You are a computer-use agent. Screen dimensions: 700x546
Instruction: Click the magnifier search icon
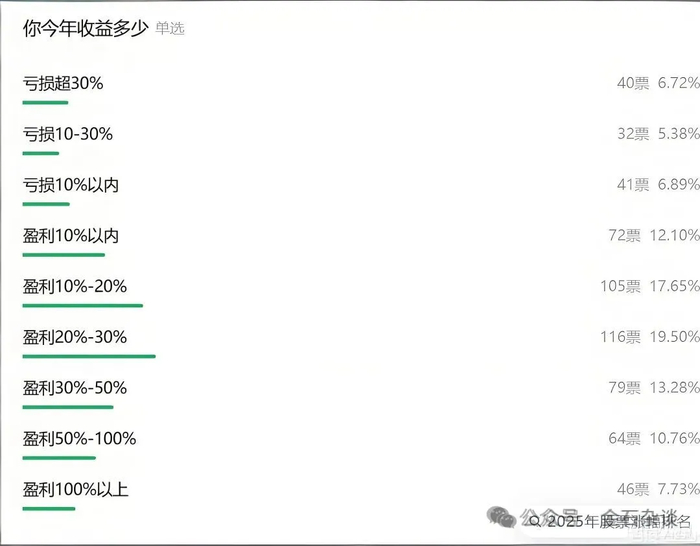coord(536,521)
